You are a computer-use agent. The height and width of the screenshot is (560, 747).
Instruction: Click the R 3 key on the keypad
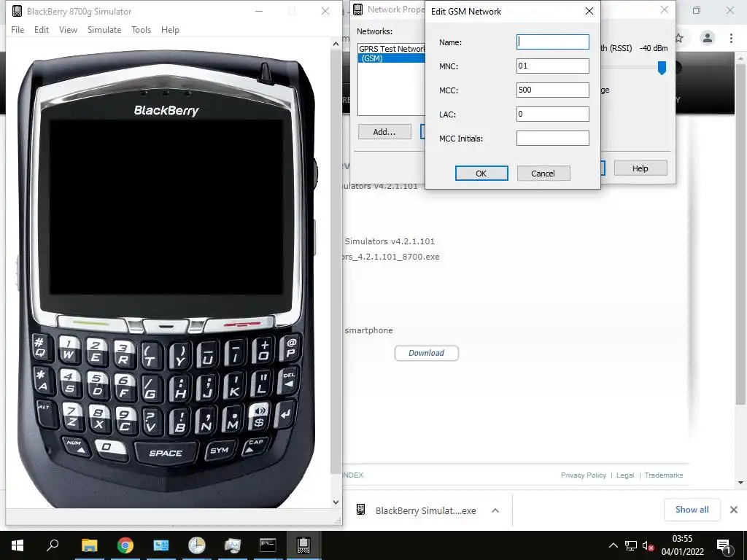[x=123, y=354]
